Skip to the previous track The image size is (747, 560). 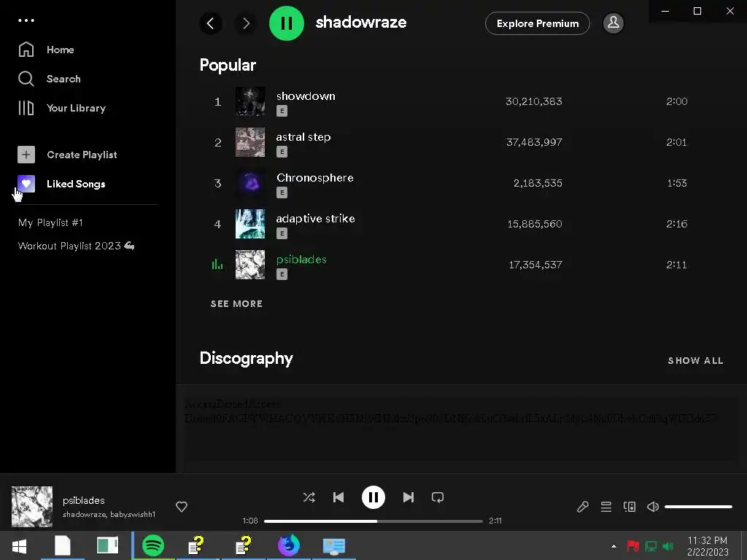[338, 497]
